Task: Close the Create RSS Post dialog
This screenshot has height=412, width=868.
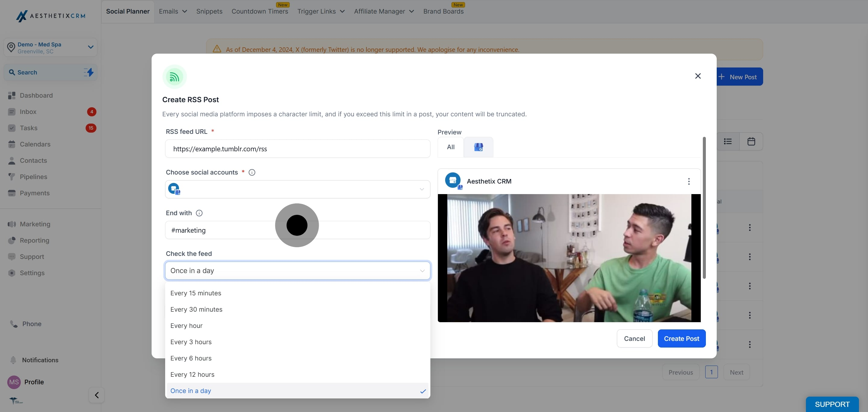Action: click(x=698, y=76)
